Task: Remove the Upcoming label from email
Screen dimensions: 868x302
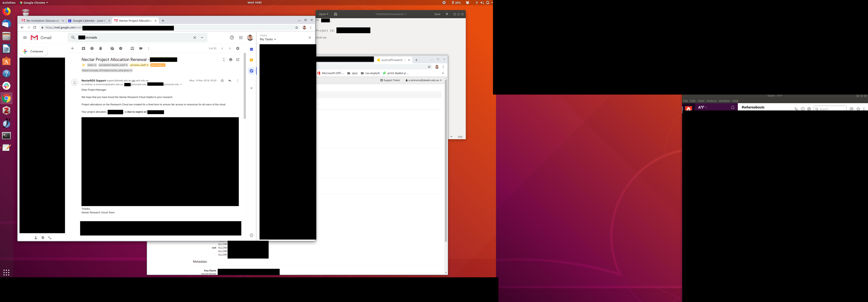Action: point(164,65)
